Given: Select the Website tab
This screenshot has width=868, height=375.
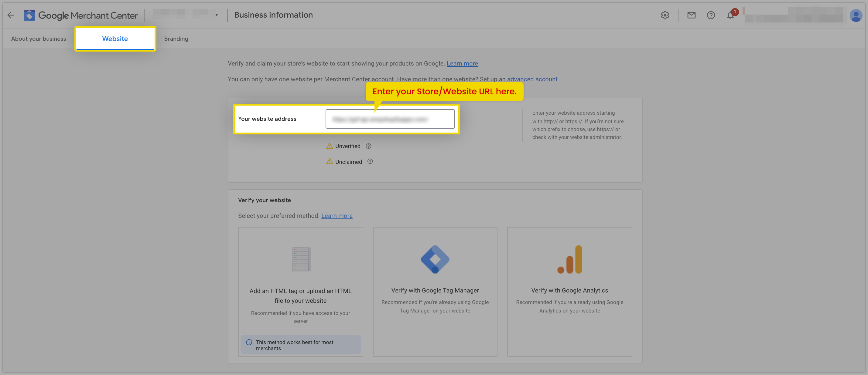Looking at the screenshot, I should pos(115,39).
